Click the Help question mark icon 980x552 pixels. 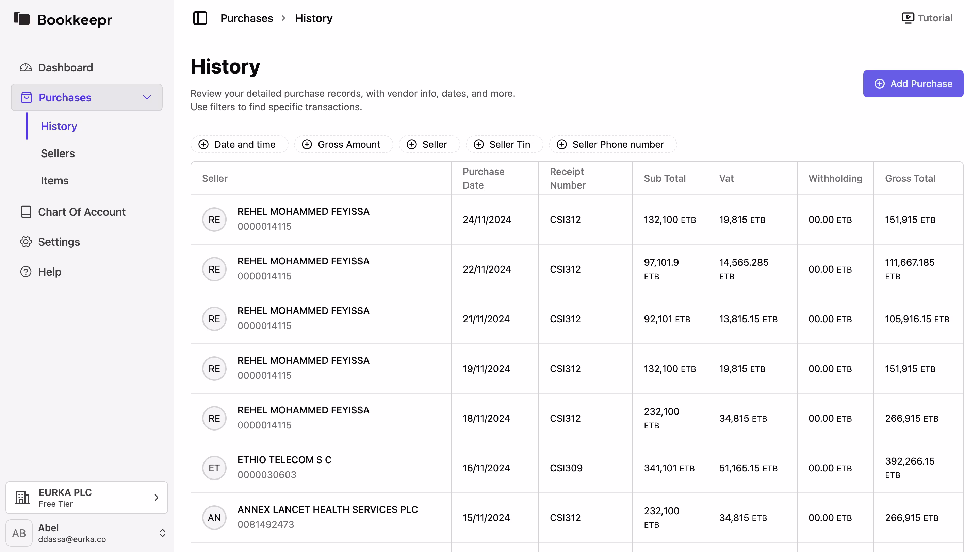(x=26, y=272)
